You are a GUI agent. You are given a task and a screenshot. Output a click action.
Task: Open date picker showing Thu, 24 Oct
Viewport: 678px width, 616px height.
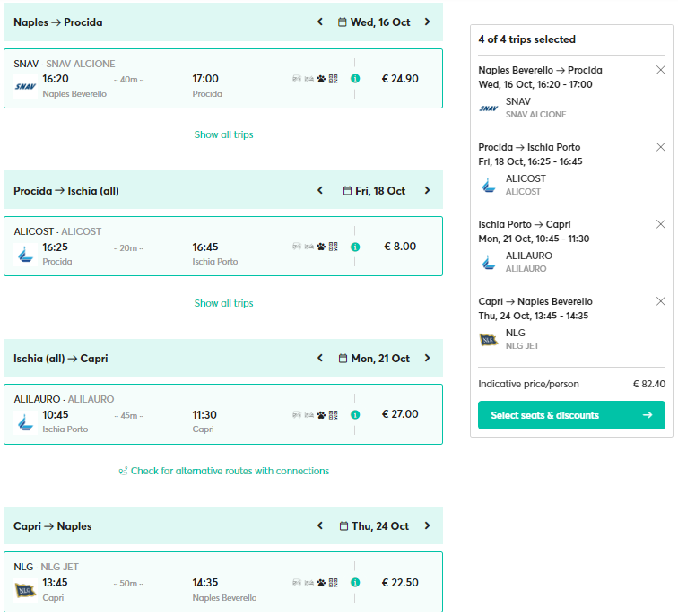click(374, 526)
